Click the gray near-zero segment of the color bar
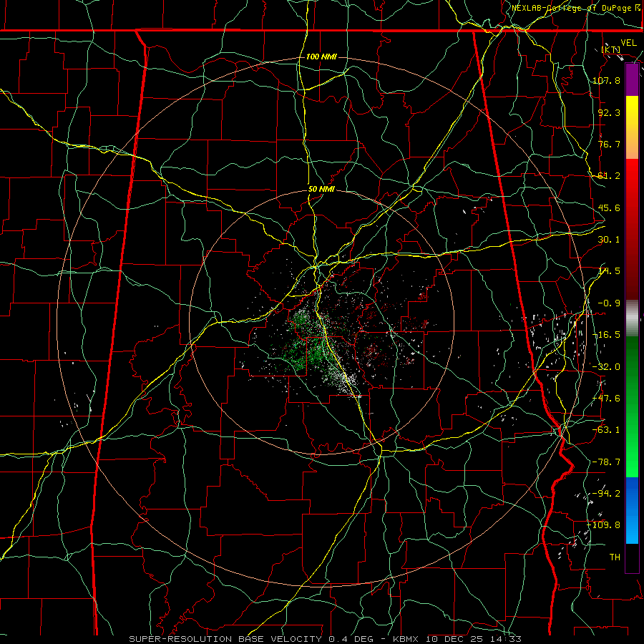The width and height of the screenshot is (644, 644). pos(632,318)
